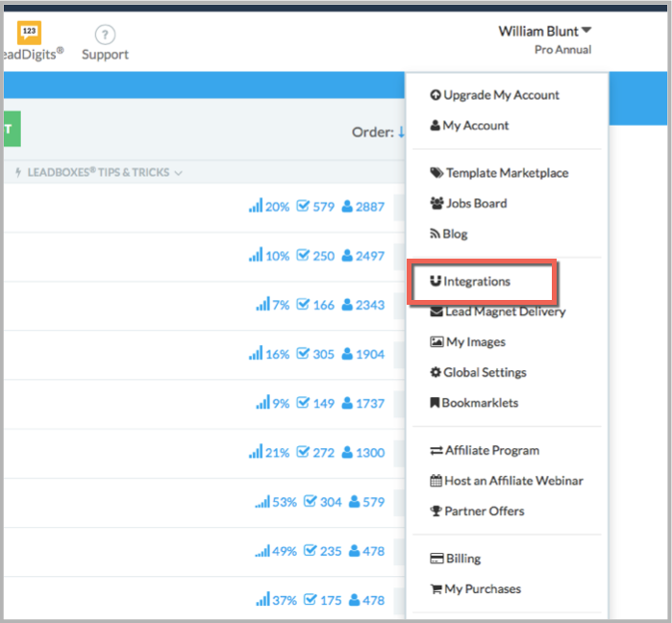Click the 20% conversion rate stat
Viewport: 672px width, 623px height.
[269, 206]
